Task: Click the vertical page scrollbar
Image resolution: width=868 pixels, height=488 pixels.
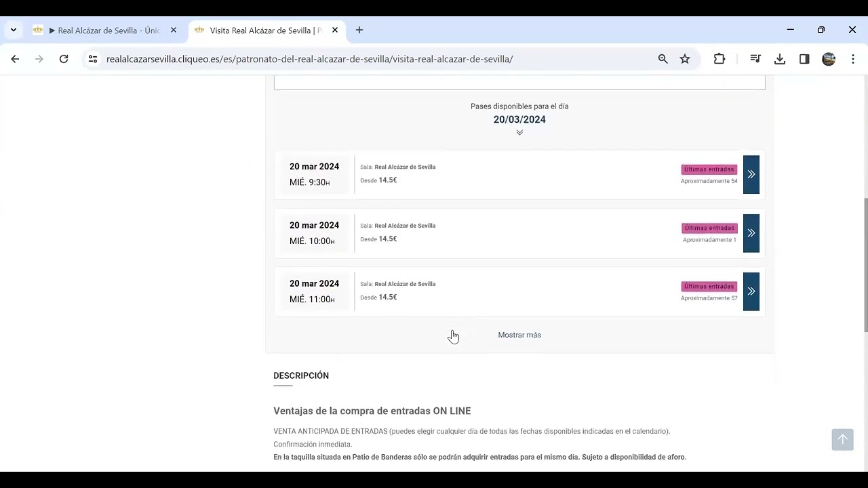Action: (865, 266)
